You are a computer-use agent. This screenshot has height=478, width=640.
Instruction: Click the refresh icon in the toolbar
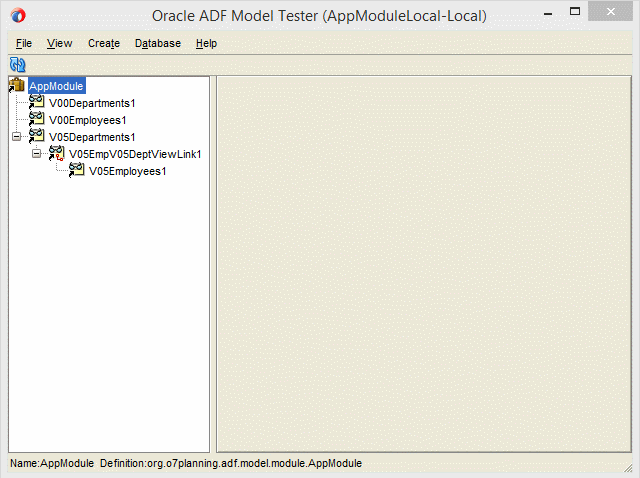(18, 64)
